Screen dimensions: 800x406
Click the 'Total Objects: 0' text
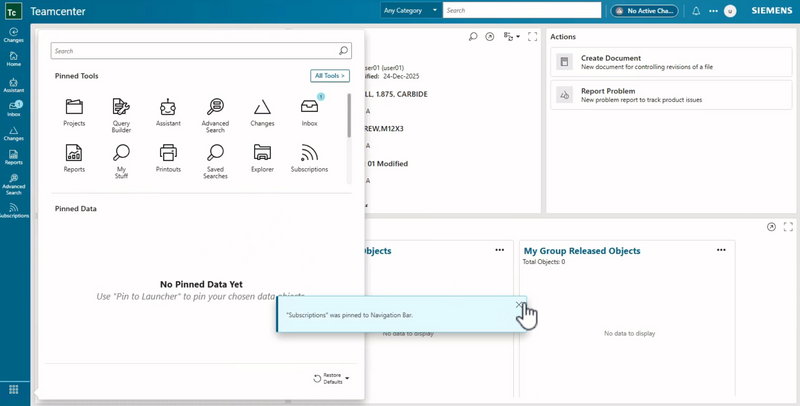coord(543,262)
